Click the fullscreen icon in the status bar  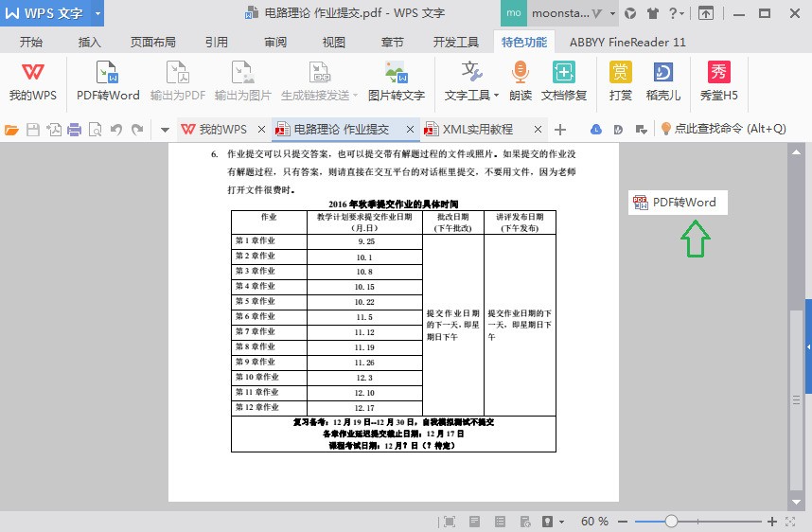click(450, 522)
